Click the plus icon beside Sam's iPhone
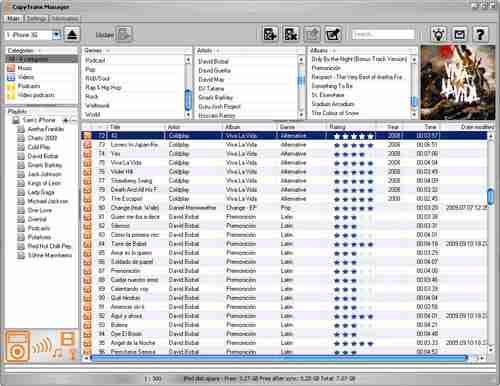The image size is (500, 386). coord(66,120)
